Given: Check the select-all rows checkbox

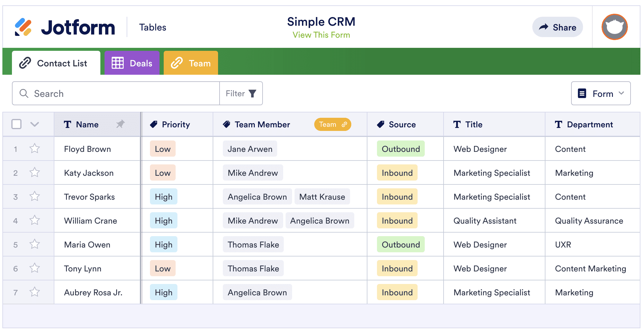Looking at the screenshot, I should point(16,124).
